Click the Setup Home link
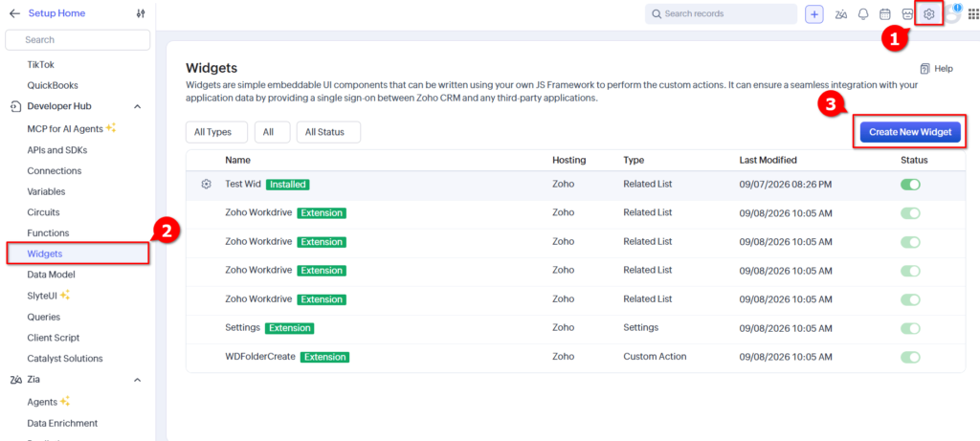980x441 pixels. tap(56, 13)
